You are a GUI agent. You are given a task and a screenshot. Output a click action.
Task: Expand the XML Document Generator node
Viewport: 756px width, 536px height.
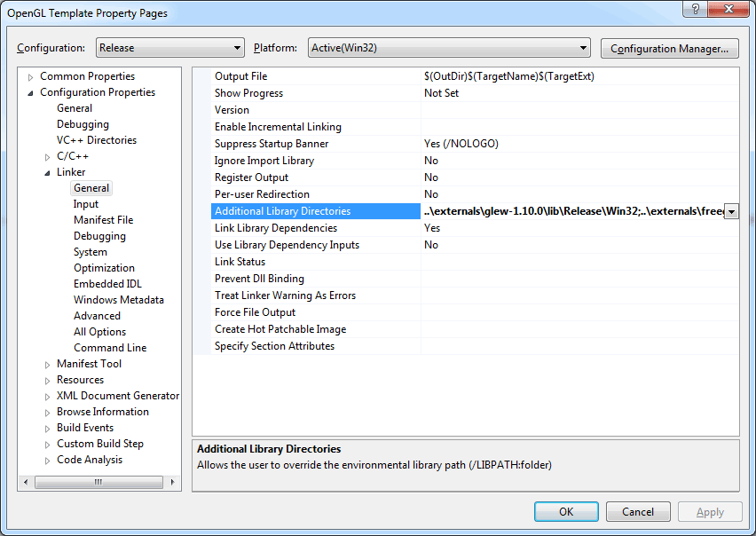click(47, 397)
